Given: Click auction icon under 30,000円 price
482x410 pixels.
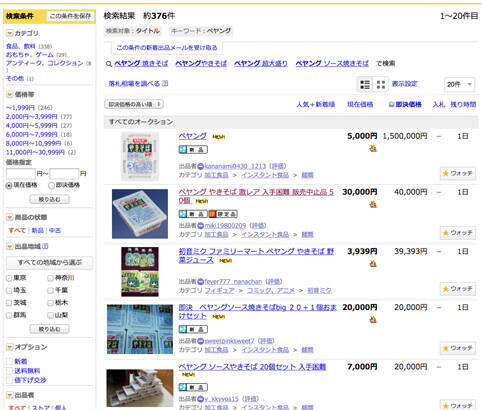Looking at the screenshot, I should point(373,204).
